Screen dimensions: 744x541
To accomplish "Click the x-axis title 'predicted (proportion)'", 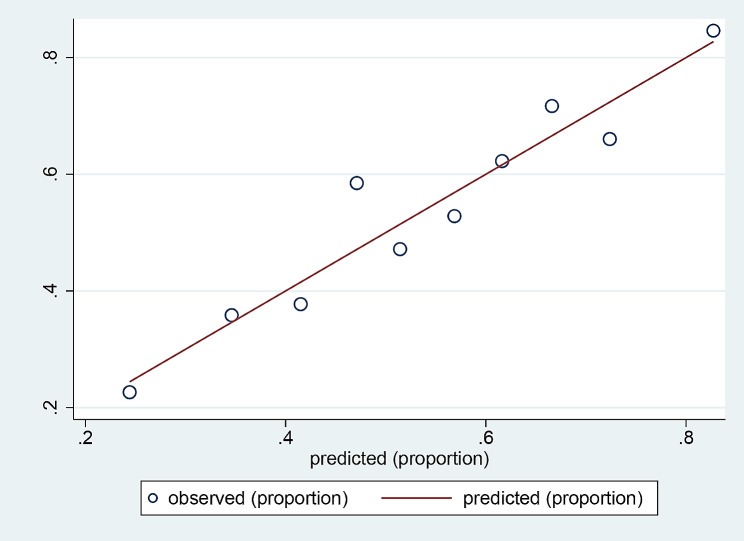I will (x=399, y=460).
